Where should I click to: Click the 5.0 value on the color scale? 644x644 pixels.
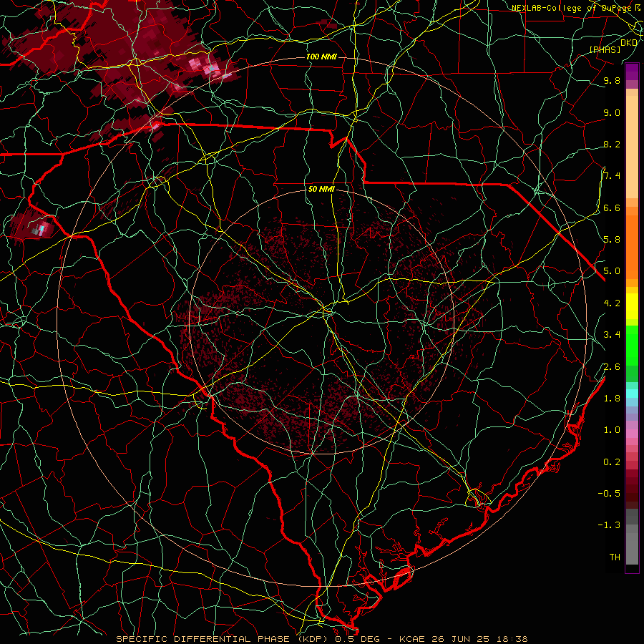point(612,271)
